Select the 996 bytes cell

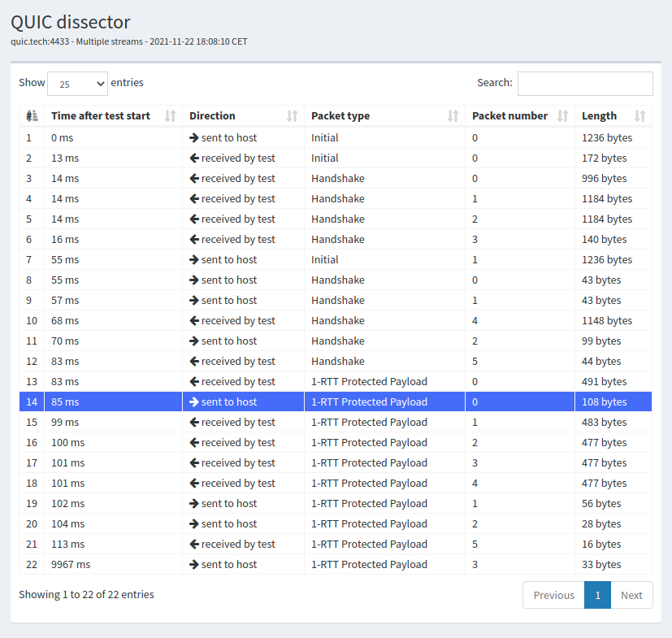613,178
